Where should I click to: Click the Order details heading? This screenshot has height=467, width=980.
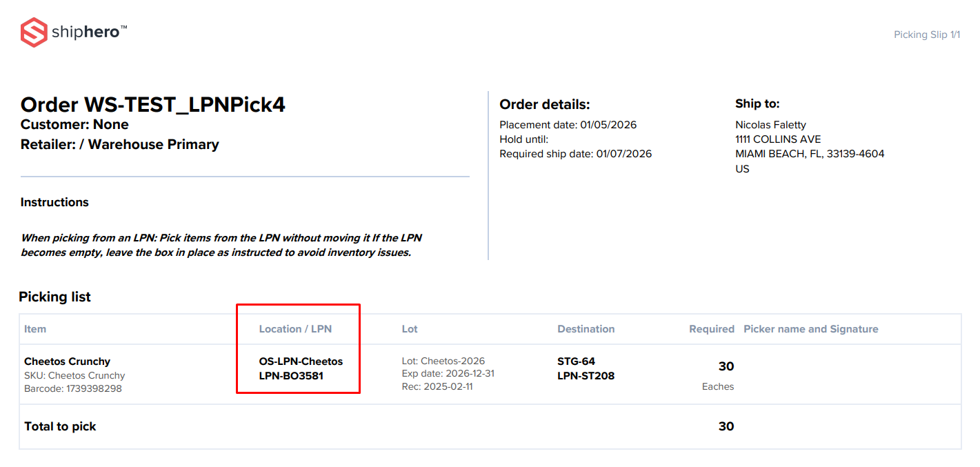point(544,105)
